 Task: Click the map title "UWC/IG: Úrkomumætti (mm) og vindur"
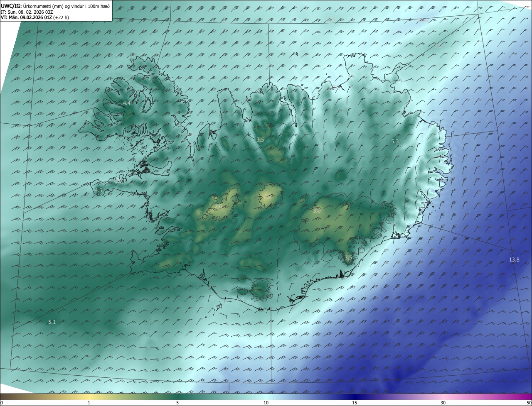(x=55, y=6)
